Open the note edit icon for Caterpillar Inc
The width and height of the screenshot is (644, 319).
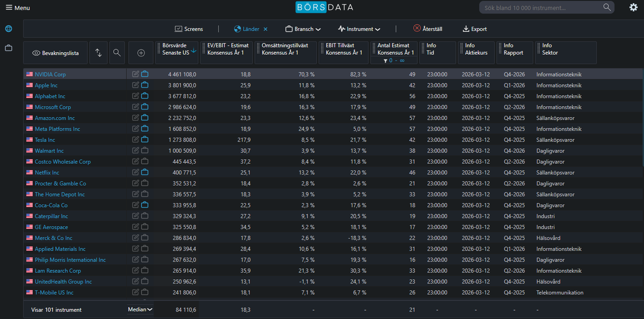pyautogui.click(x=136, y=216)
